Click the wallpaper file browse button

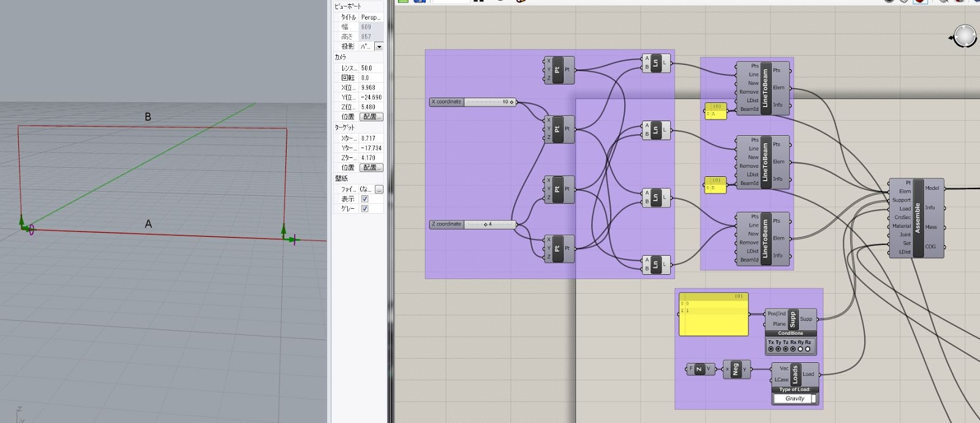click(x=379, y=190)
